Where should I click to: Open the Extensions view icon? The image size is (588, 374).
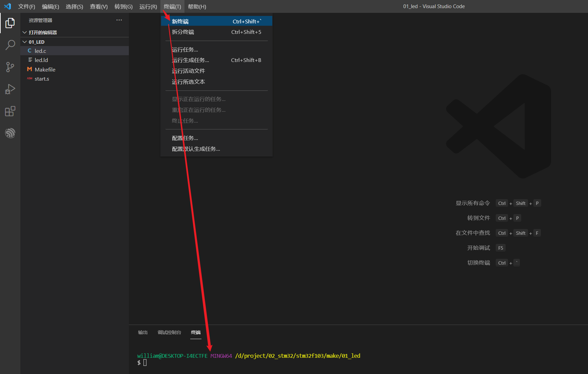pos(10,111)
